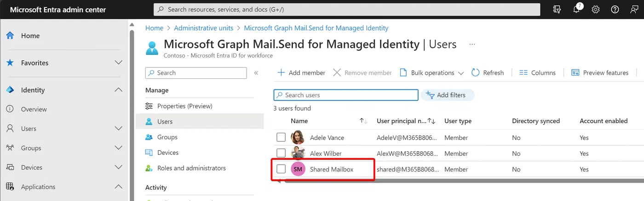Open notifications bell with badge 7

click(577, 9)
